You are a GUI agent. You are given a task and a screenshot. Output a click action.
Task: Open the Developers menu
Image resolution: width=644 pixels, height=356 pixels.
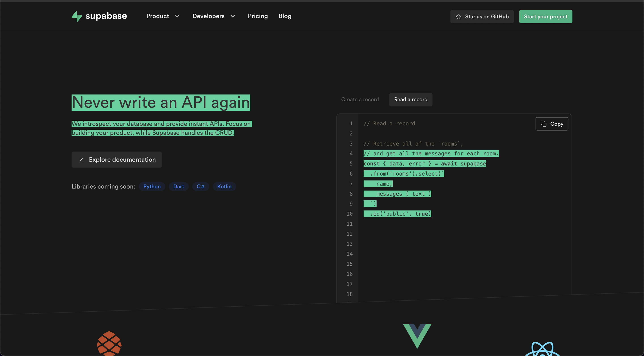(208, 16)
